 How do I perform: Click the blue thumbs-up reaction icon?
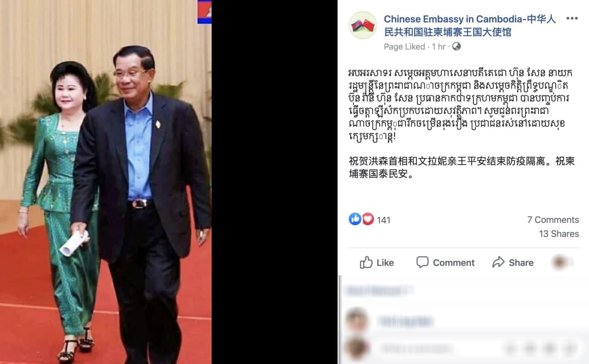pos(355,219)
